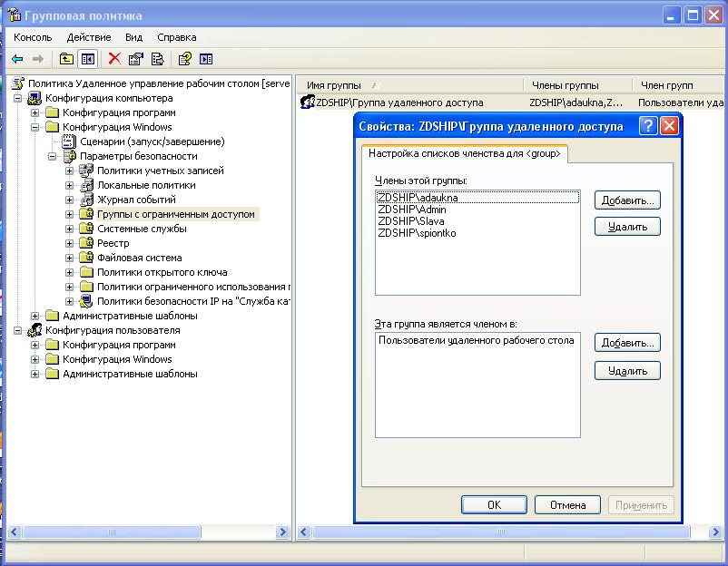Click right arrow of list pane scrollbar
Screen dimensions: 728x566
click(715, 532)
